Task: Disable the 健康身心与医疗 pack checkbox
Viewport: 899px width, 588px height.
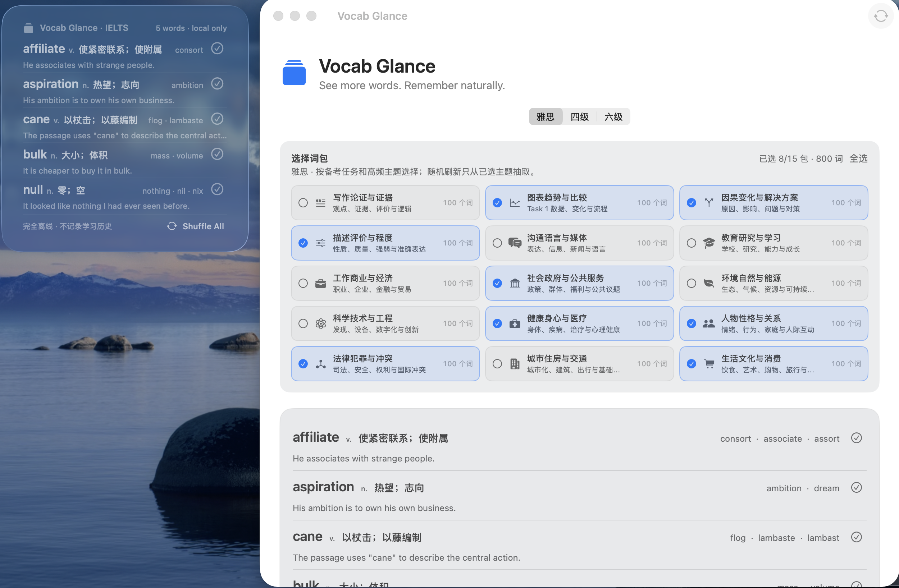Action: tap(497, 323)
